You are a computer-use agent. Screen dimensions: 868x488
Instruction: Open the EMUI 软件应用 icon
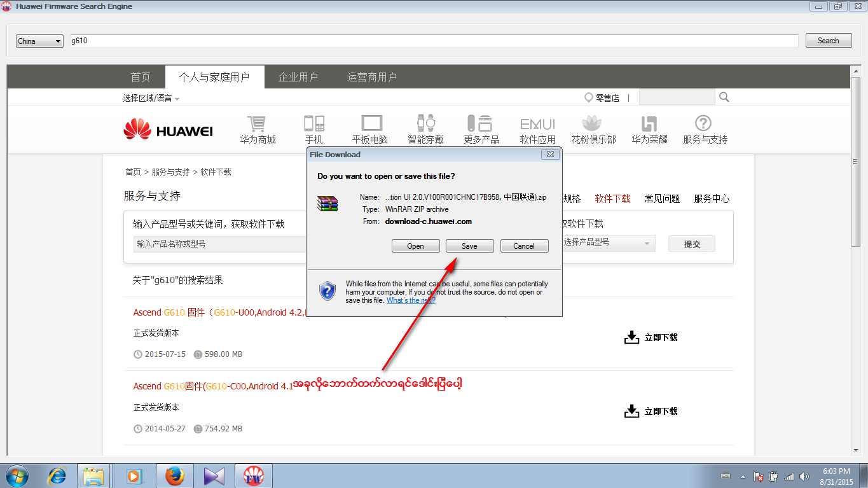pos(537,123)
